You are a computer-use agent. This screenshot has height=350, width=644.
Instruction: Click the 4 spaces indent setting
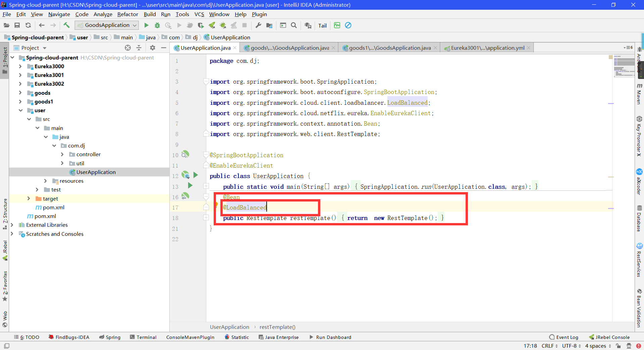pos(598,346)
